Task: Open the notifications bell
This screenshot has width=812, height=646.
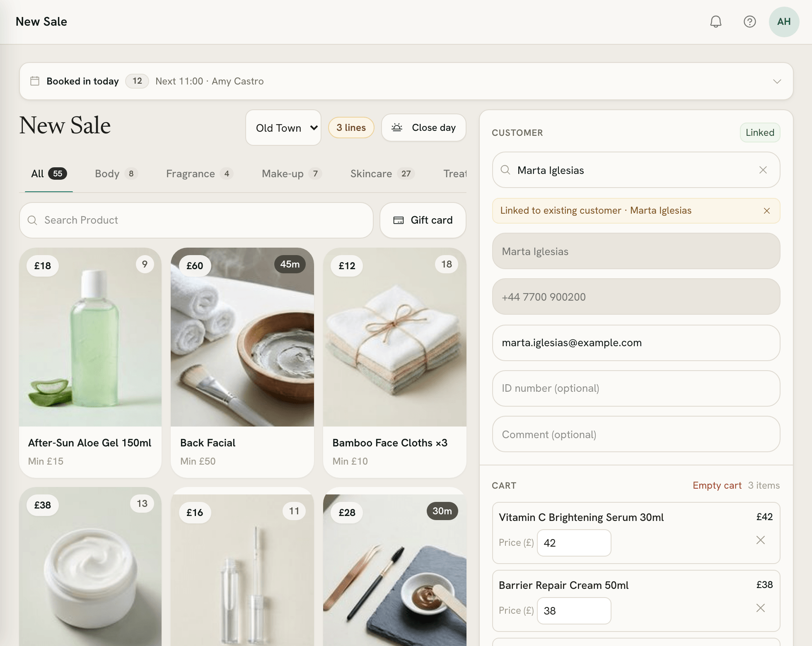Action: point(716,22)
